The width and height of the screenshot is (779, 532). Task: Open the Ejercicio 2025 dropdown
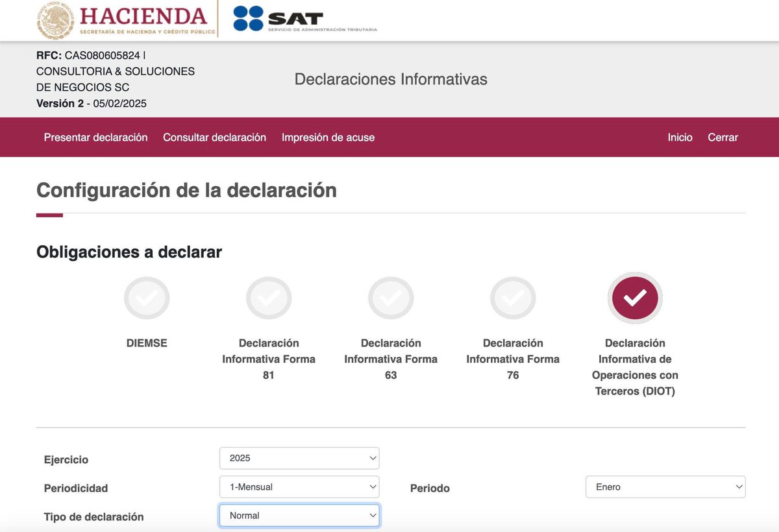[x=299, y=458]
